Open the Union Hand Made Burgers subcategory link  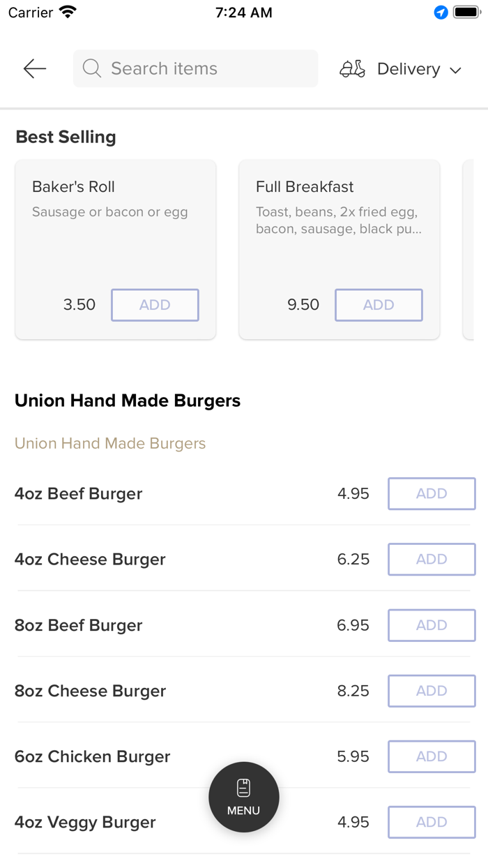(110, 444)
